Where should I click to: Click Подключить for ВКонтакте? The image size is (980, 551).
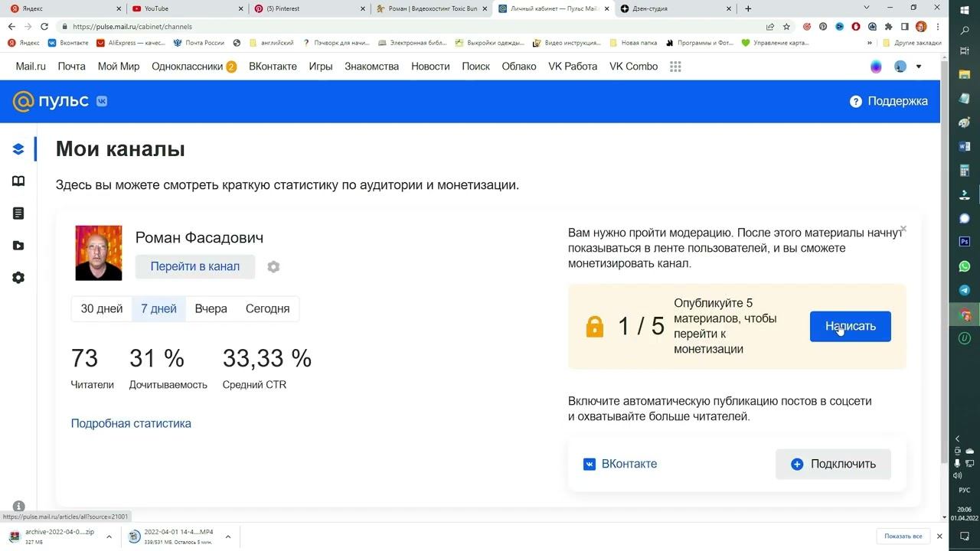pos(833,465)
